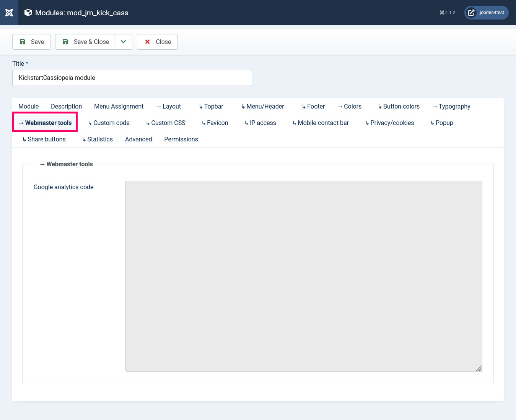Click into the Title input field
This screenshot has width=516, height=420.
[x=132, y=78]
